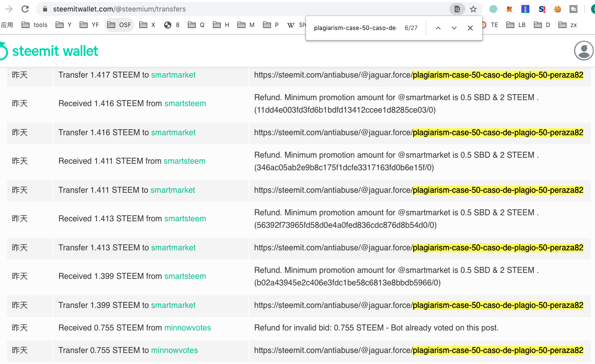595x364 pixels.
Task: Open smartmarket link in Transfer 1.413 row
Action: click(173, 248)
